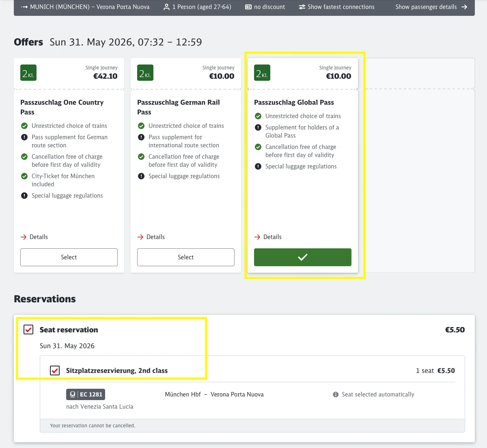Click nach Venezia Santa Lucia text
Screen dimensions: 487x448
(99, 407)
